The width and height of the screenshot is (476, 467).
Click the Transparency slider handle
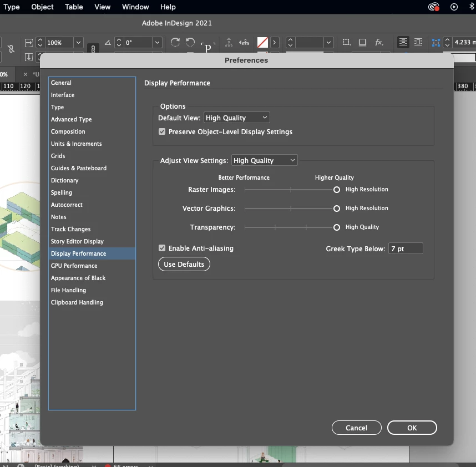[336, 227]
